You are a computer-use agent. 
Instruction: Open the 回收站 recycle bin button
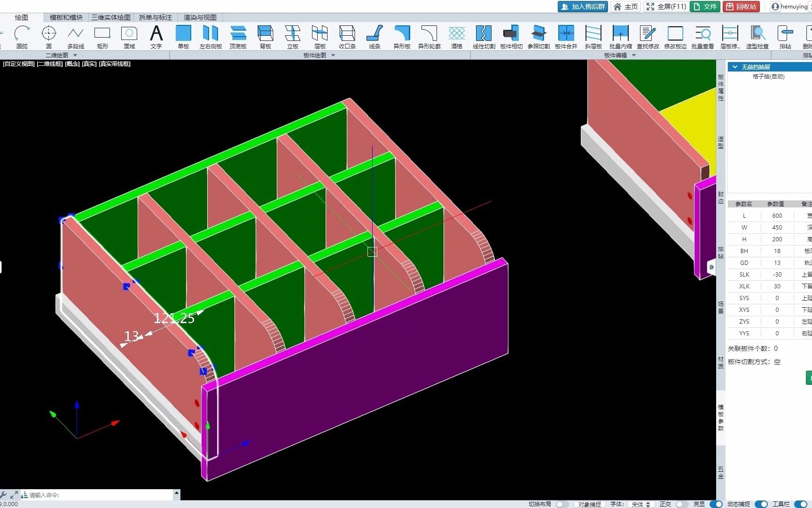[x=741, y=7]
